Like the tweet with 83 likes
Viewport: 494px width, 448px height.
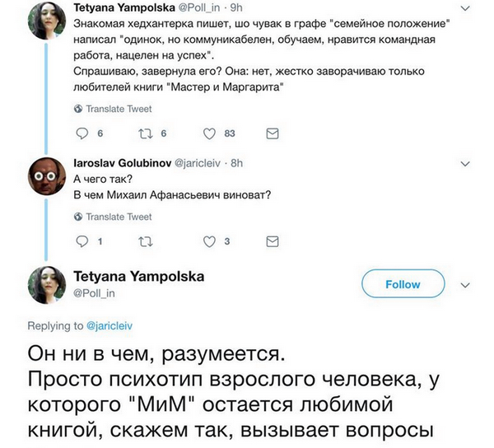[x=209, y=133]
